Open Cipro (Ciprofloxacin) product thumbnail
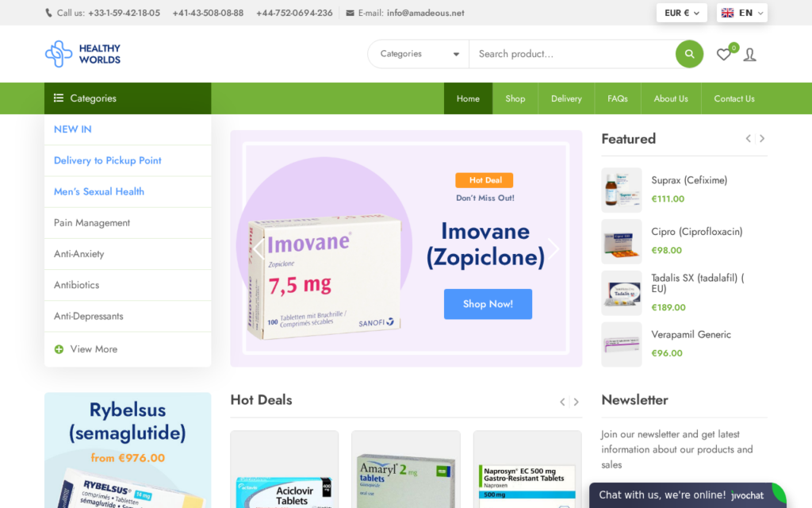Image resolution: width=812 pixels, height=508 pixels. pos(622,241)
